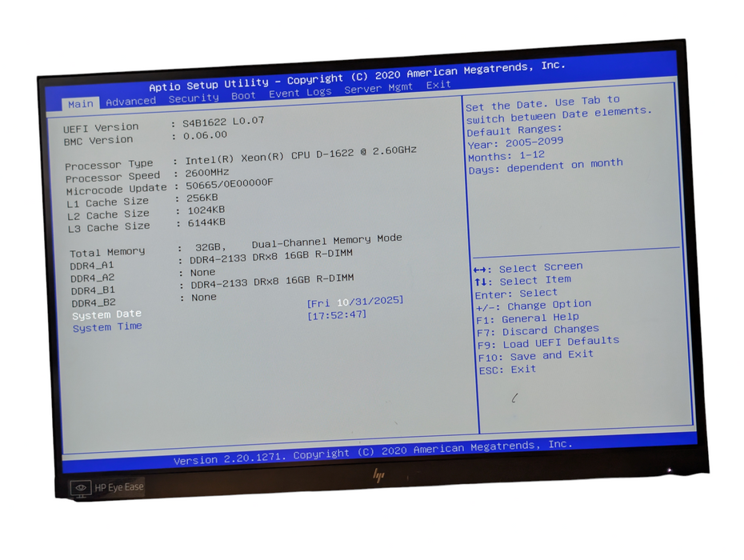Viewport: 744px width, 560px height.
Task: Click the L1 Cache Size label
Action: point(108,202)
